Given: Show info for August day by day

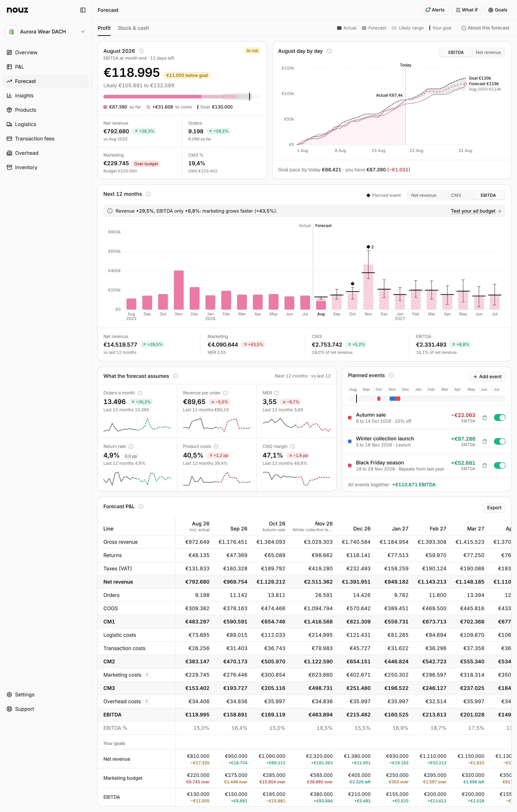Looking at the screenshot, I should pos(329,51).
